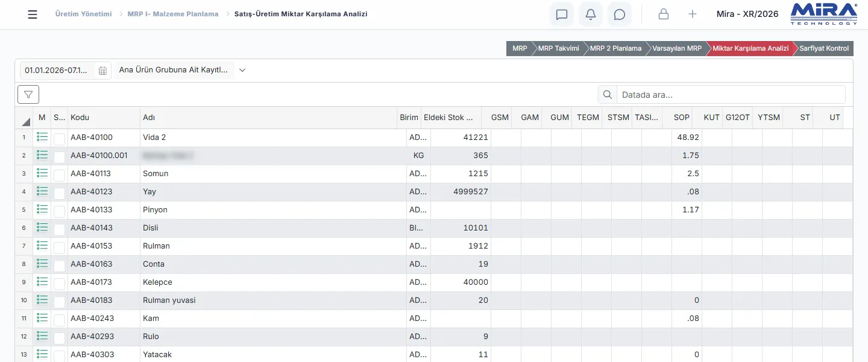Go to the MRP Takvimi step
This screenshot has height=362, width=868.
[x=558, y=48]
